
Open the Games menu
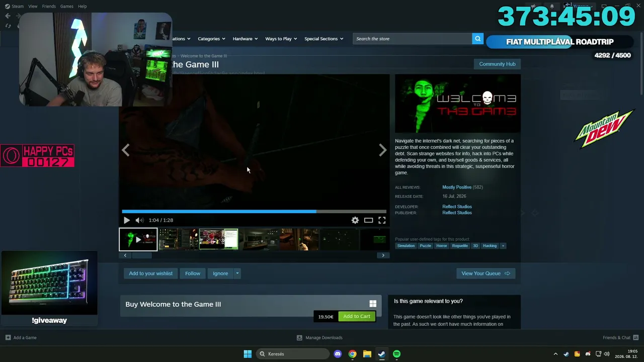(x=66, y=6)
